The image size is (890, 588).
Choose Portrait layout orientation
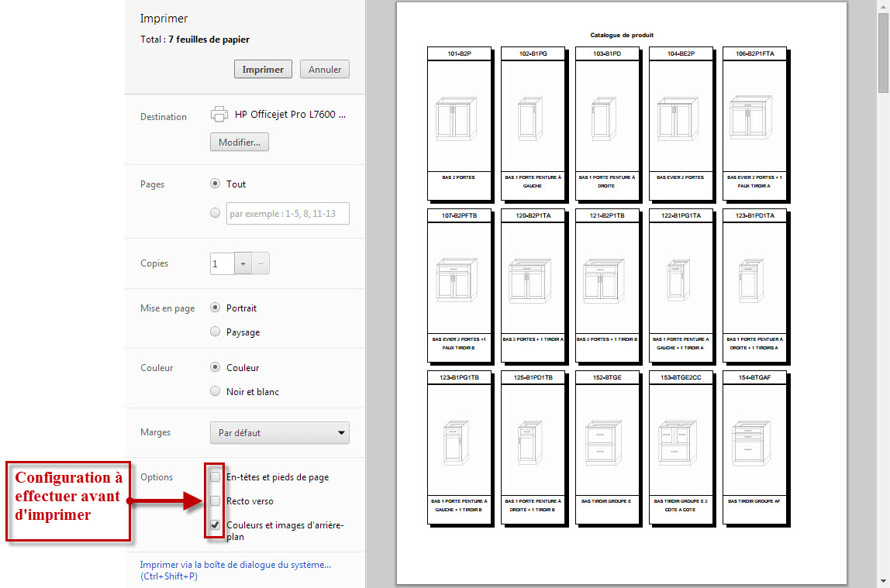pyautogui.click(x=216, y=308)
